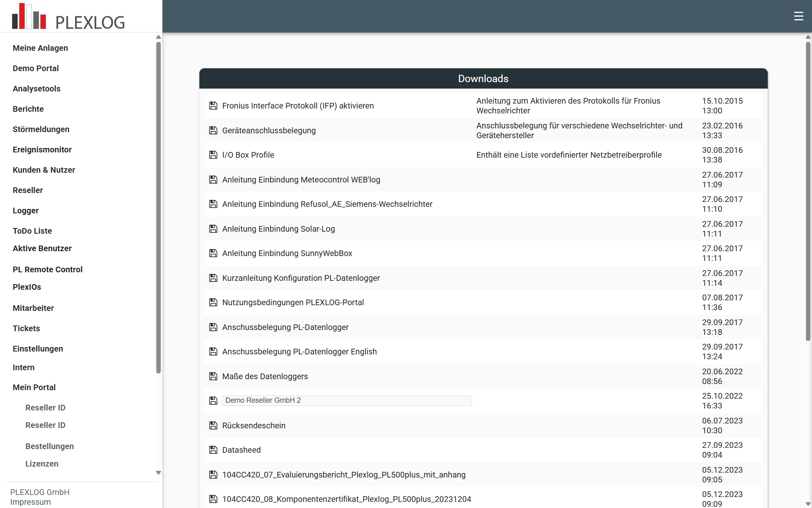
Task: Click the file icon for Meteocontrol WEB'log guide
Action: click(213, 180)
